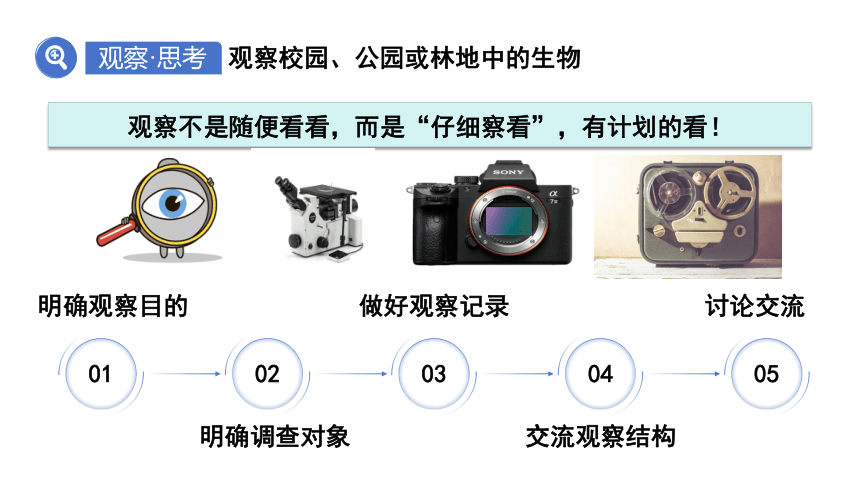Click the blue magnifier search icon
Viewport: 860px width, 484px height.
[x=56, y=57]
